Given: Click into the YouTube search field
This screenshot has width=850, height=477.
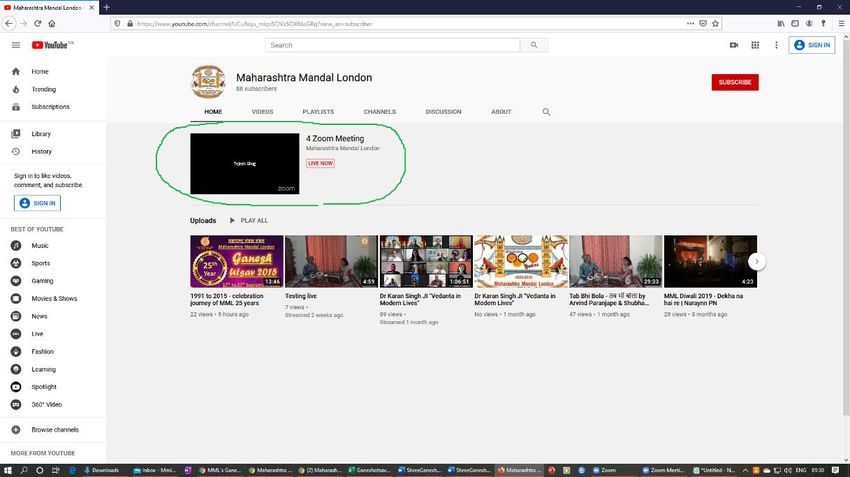Looking at the screenshot, I should [392, 45].
